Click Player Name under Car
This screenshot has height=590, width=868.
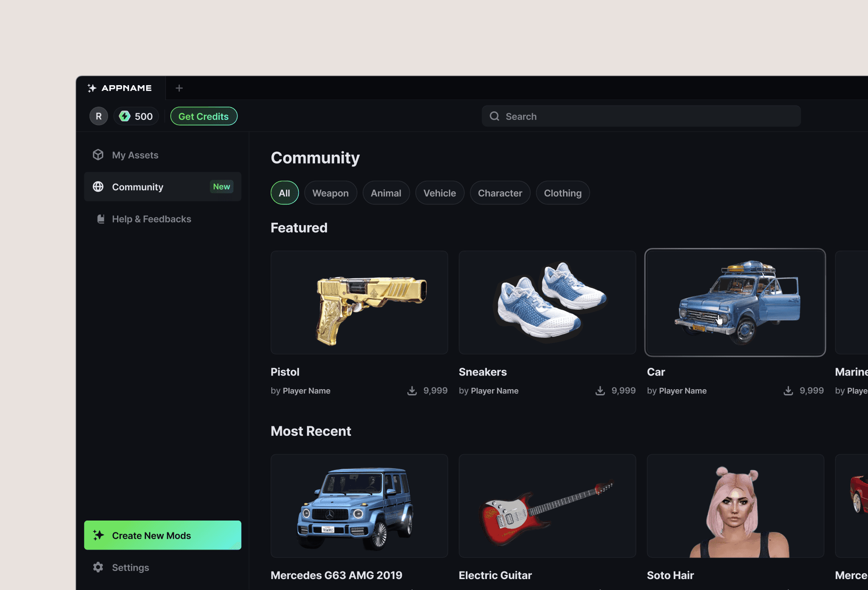tap(682, 391)
